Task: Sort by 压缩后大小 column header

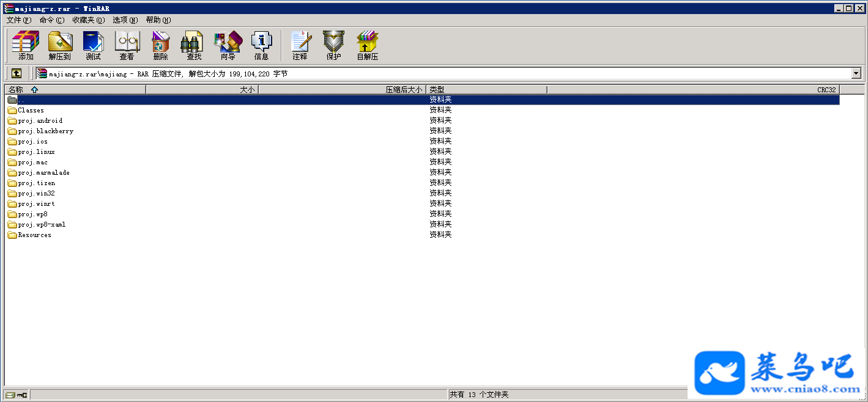Action: (x=343, y=89)
